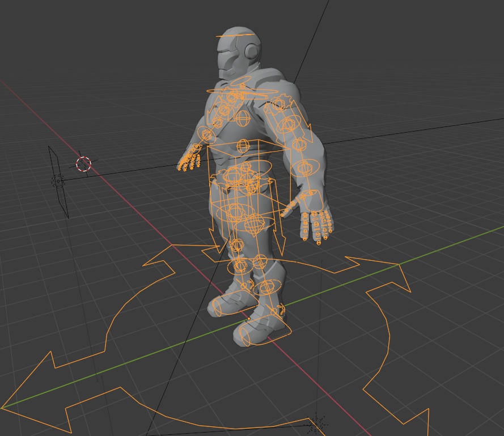Select the dotted light object near the bottom edge
Screen dimensions: 504x436
(x=316, y=425)
